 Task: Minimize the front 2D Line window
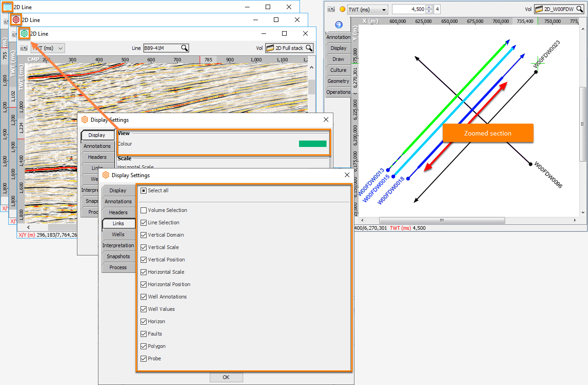click(x=263, y=33)
